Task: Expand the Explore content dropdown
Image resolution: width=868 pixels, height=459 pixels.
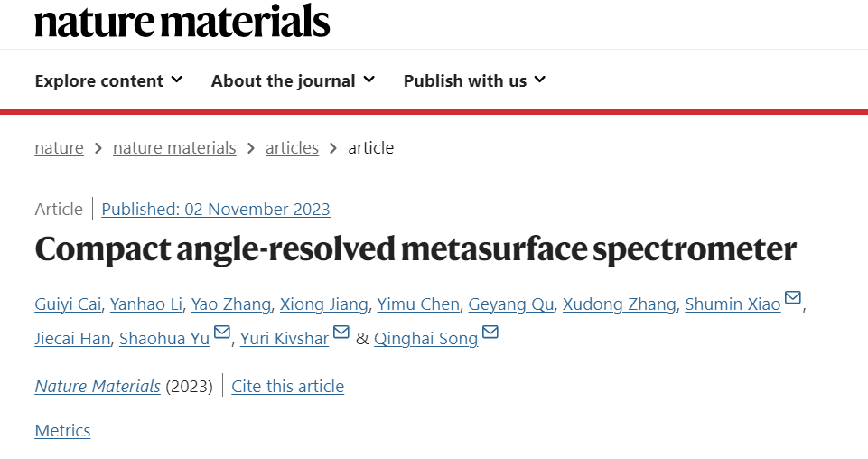Action: [108, 80]
